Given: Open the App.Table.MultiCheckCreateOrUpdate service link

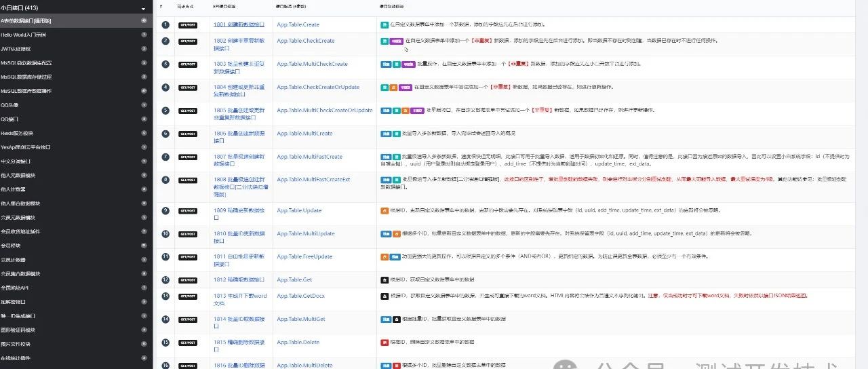Looking at the screenshot, I should [325, 110].
